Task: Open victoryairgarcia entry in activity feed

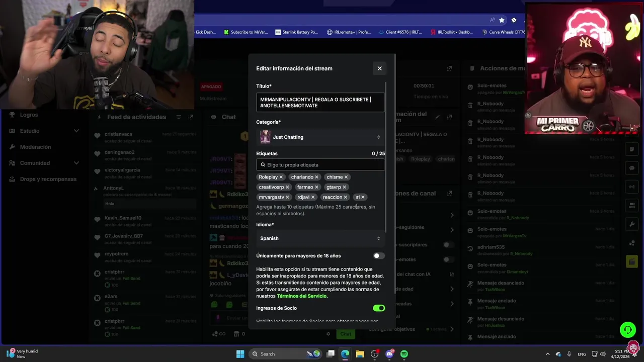Action: coord(145,172)
